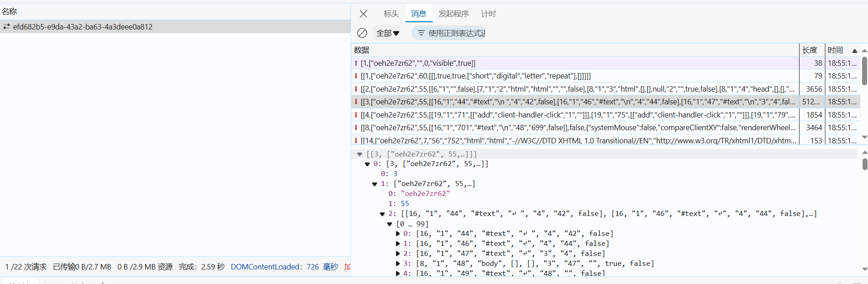The width and height of the screenshot is (868, 284).
Task: Close the request details panel
Action: (x=363, y=14)
